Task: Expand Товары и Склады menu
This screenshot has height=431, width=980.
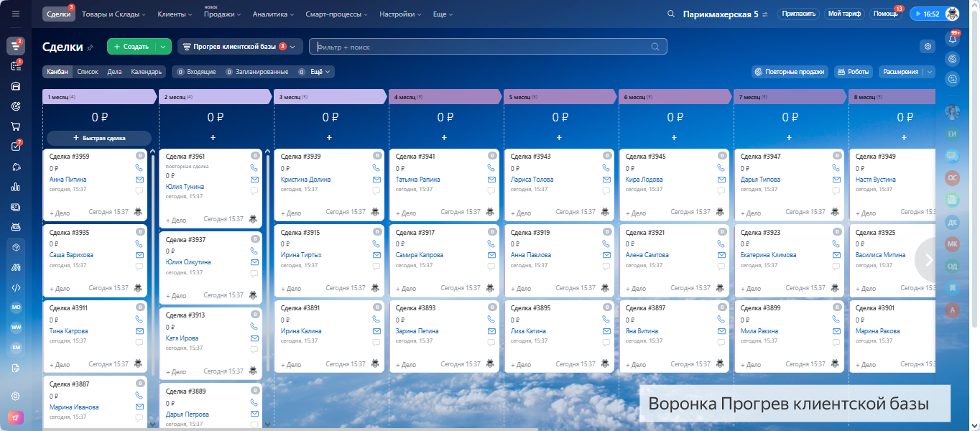Action: point(114,14)
